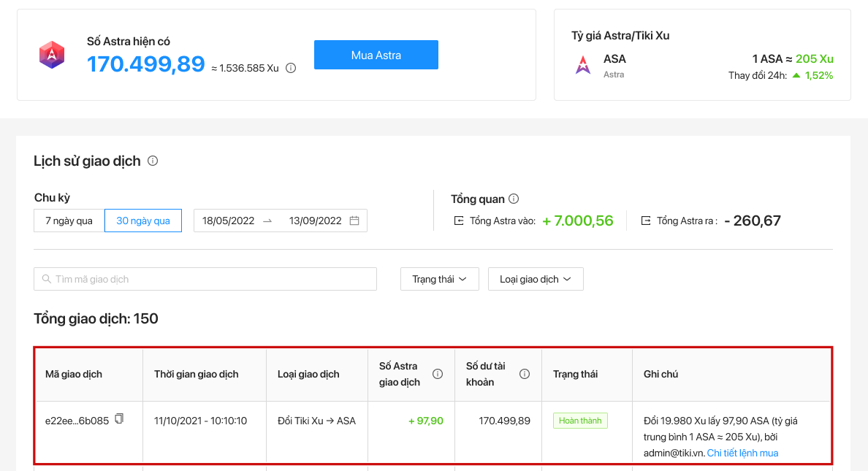Screen dimensions: 868x471
Task: Click the Tổng Astra vào icon
Action: (x=458, y=221)
